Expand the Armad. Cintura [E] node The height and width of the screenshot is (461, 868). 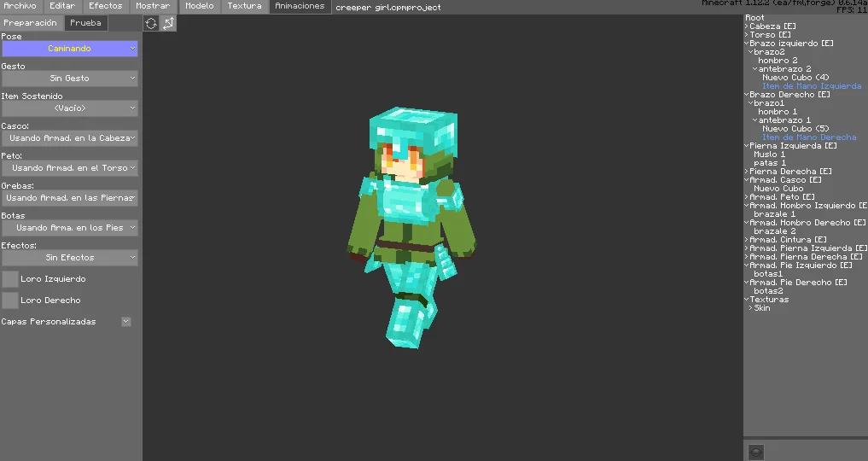pos(746,240)
